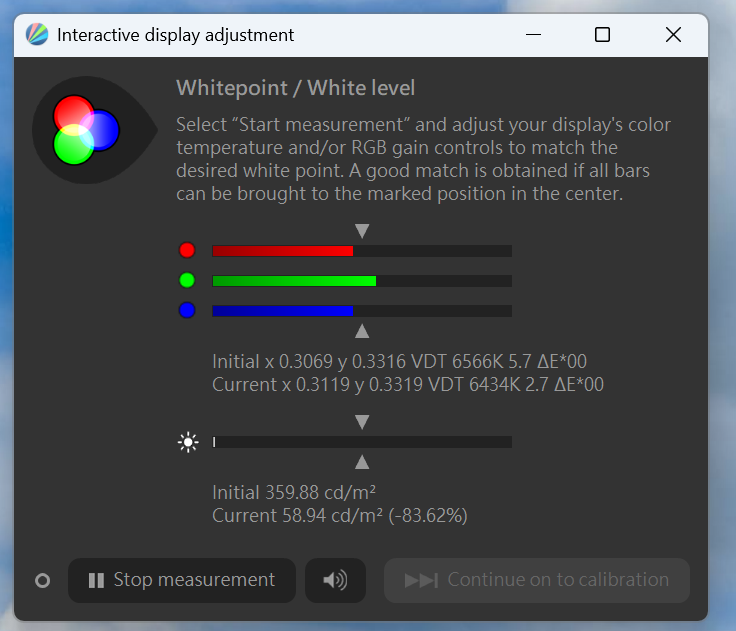The width and height of the screenshot is (736, 631).
Task: Click the white level luminance bar
Action: pos(362,442)
